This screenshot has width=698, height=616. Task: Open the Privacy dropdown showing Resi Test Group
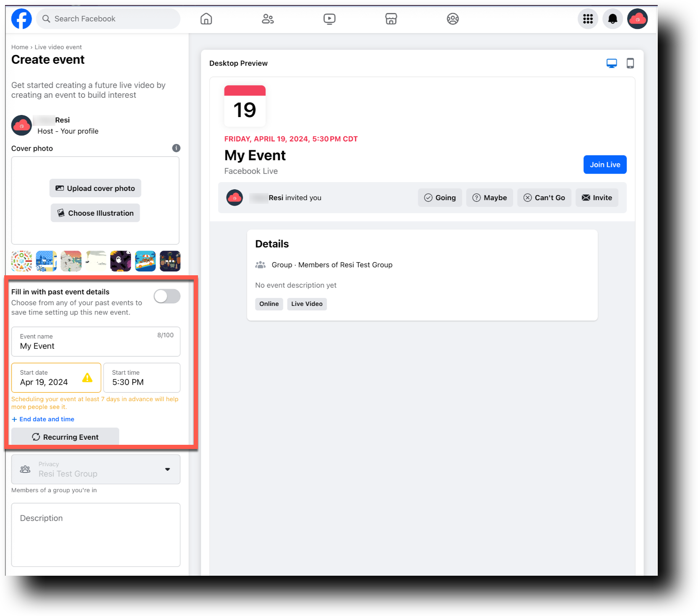tap(96, 469)
